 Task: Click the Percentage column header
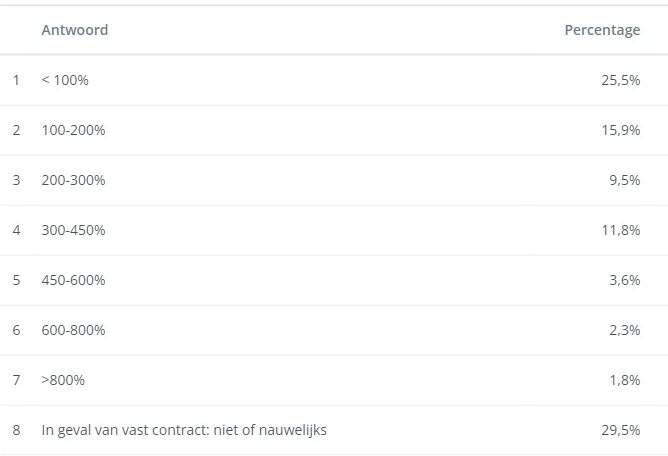pyautogui.click(x=602, y=30)
